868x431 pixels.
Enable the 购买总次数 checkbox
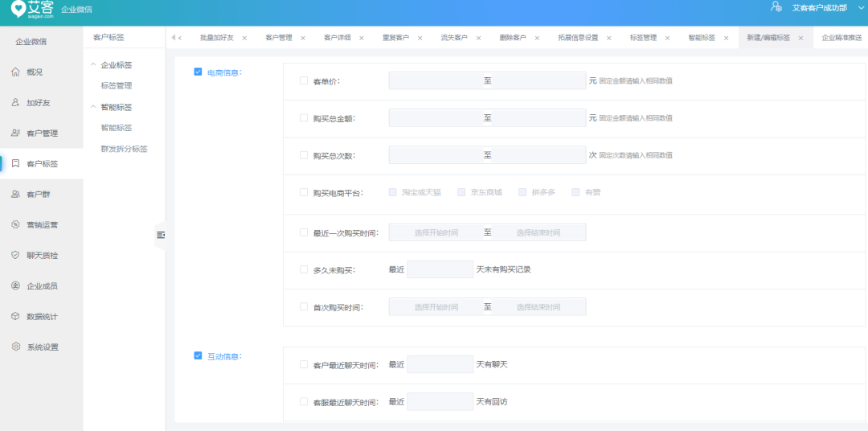[x=303, y=155]
